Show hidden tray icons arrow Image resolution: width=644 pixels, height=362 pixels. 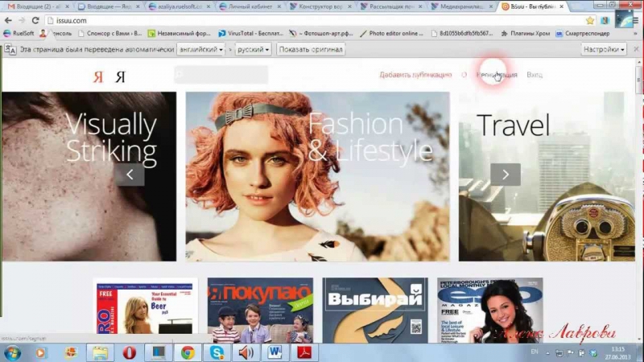pyautogui.click(x=547, y=352)
